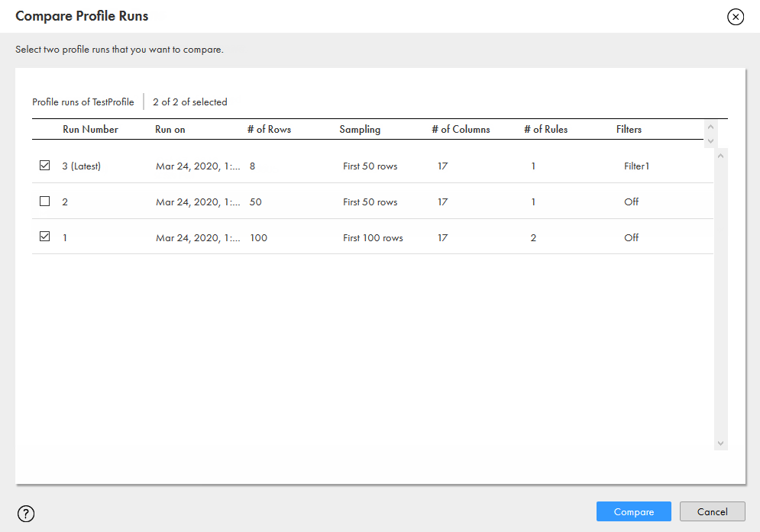Click the Compare button
The width and height of the screenshot is (760, 532).
[633, 511]
